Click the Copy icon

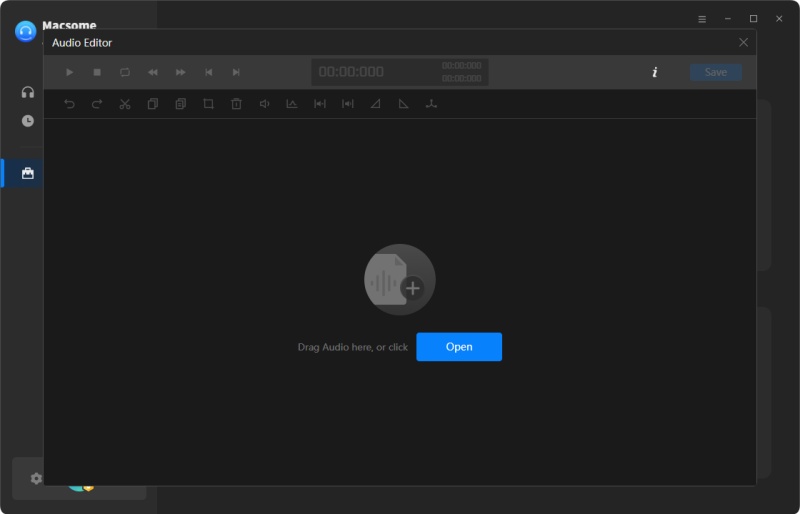[x=153, y=104]
